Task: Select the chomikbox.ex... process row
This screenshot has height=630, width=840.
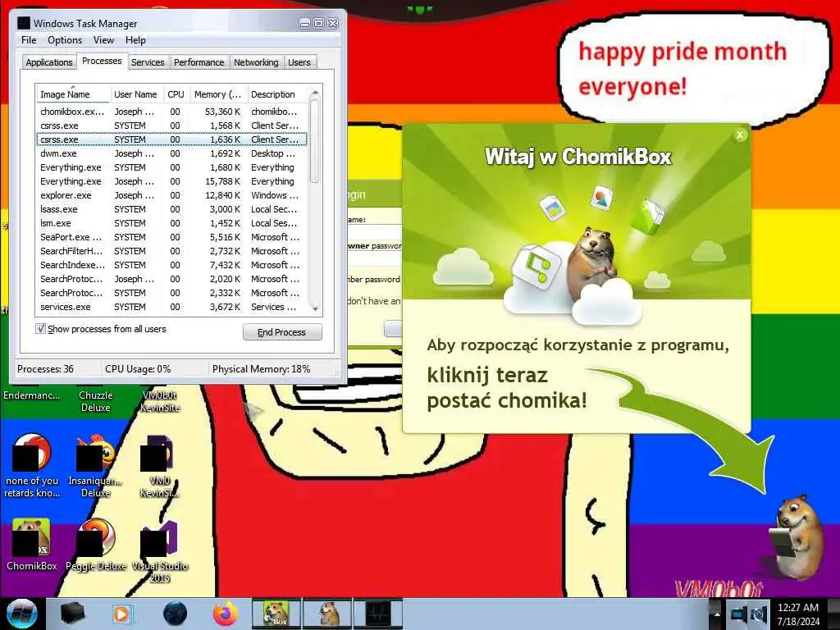Action: tap(171, 112)
